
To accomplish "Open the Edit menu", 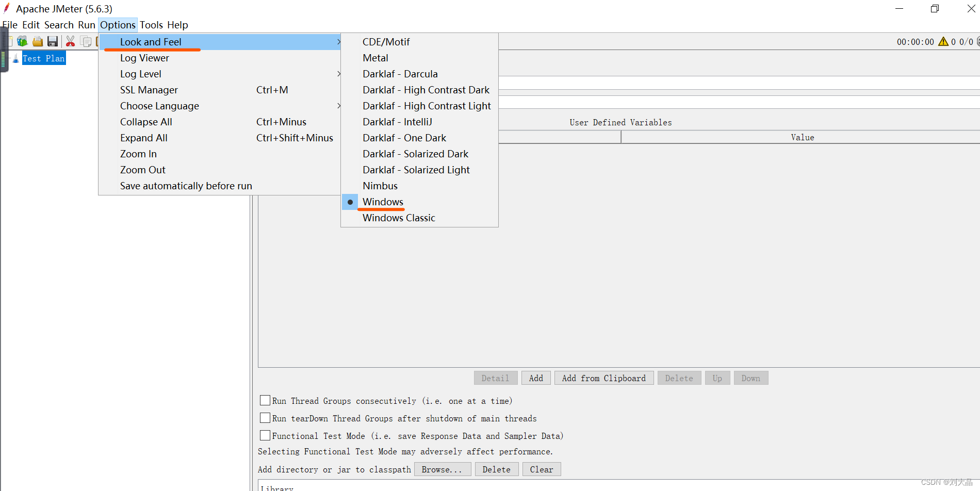I will (x=31, y=25).
